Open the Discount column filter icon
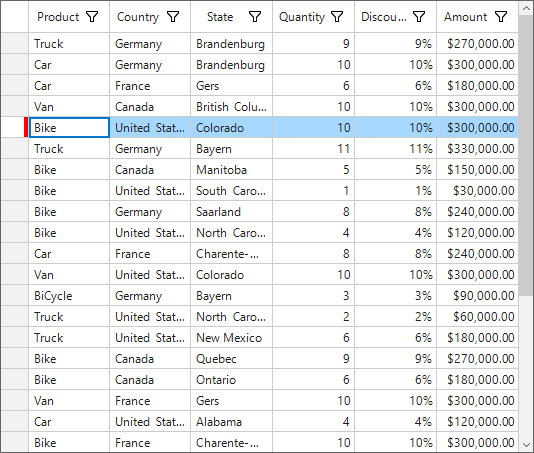This screenshot has height=453, width=534. tap(419, 16)
